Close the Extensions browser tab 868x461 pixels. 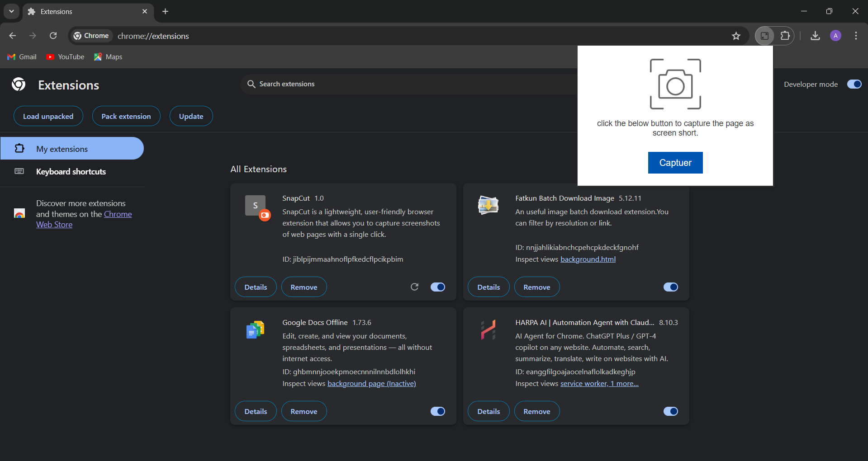pos(145,11)
